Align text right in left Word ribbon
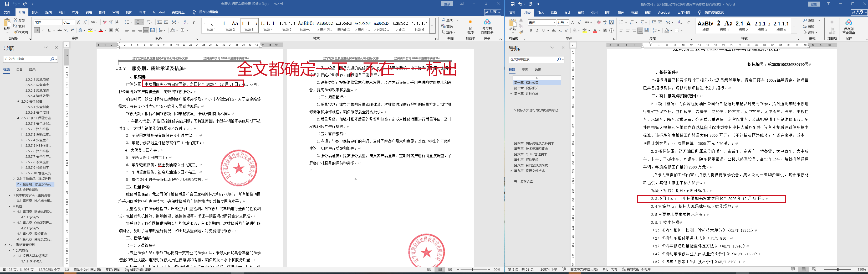Viewport: 868px width, 274px height. 140,30
